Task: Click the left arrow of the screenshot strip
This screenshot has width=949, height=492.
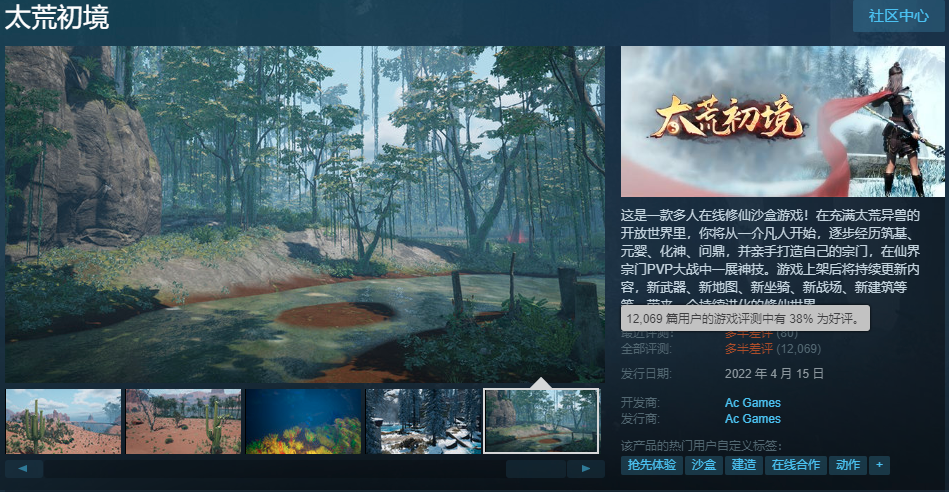Action: (x=24, y=468)
